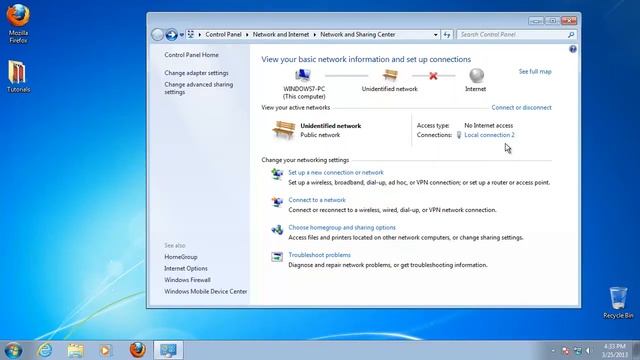Launch Internet Explorer from taskbar
Screen dimensions: 640x360
pyautogui.click(x=44, y=350)
